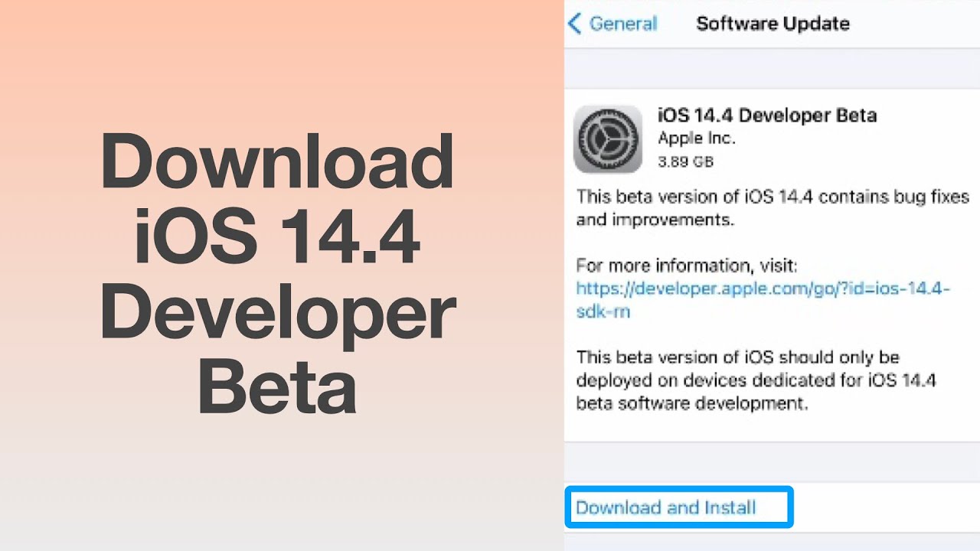Screen dimensions: 980x551
Task: Click the large 'Download' word on left
Action: click(277, 161)
